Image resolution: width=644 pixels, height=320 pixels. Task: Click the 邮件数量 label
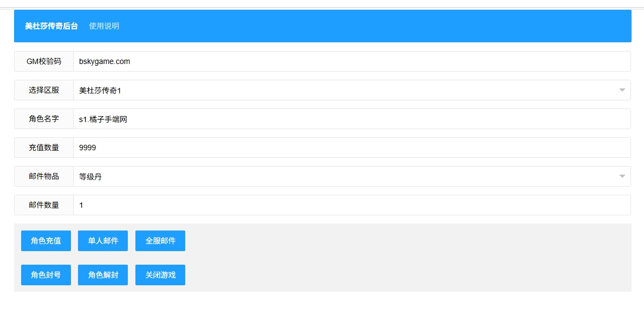(x=44, y=205)
